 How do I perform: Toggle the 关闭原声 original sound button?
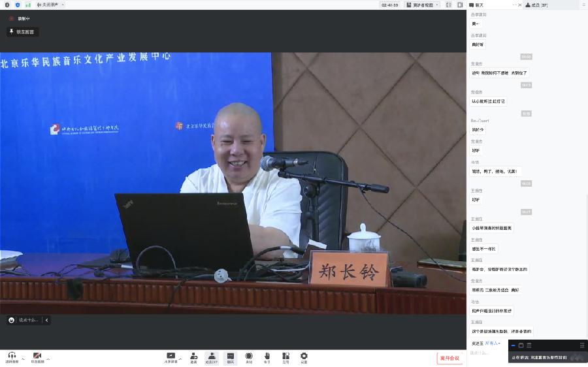(48, 5)
